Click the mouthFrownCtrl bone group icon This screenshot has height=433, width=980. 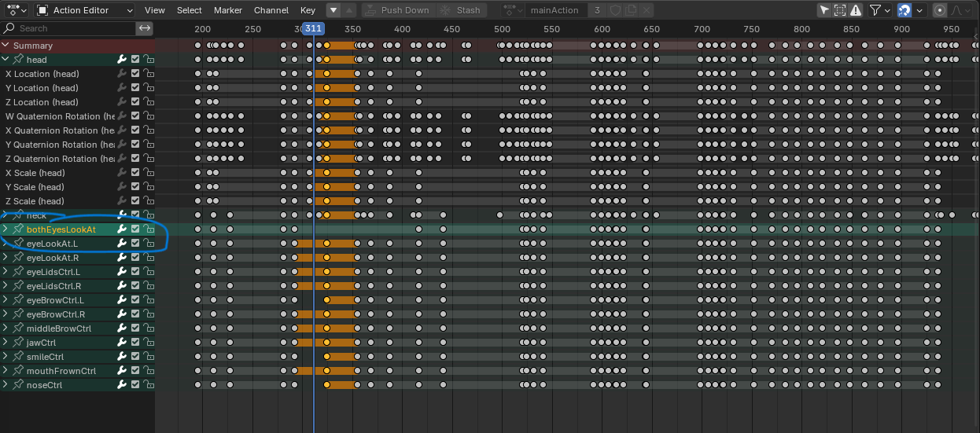[18, 371]
